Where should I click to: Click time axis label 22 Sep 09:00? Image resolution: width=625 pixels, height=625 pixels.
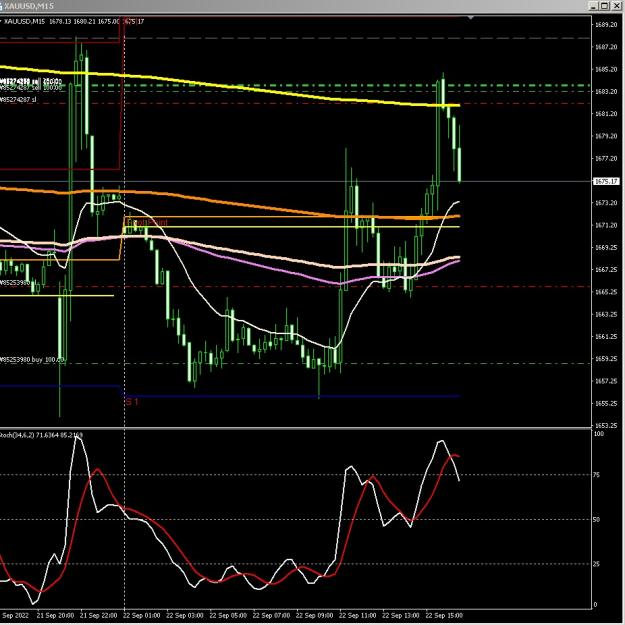coord(314,615)
